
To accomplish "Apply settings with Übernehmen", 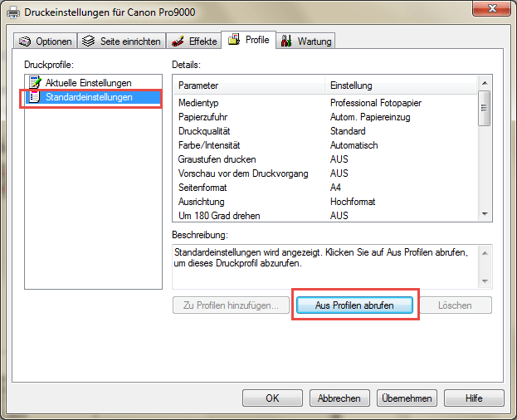I will [x=407, y=398].
